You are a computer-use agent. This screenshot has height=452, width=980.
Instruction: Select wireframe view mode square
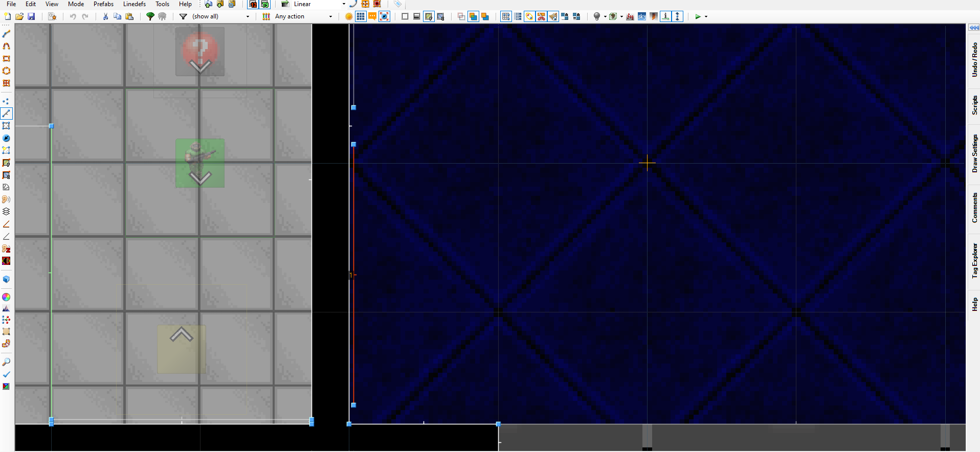pos(405,16)
